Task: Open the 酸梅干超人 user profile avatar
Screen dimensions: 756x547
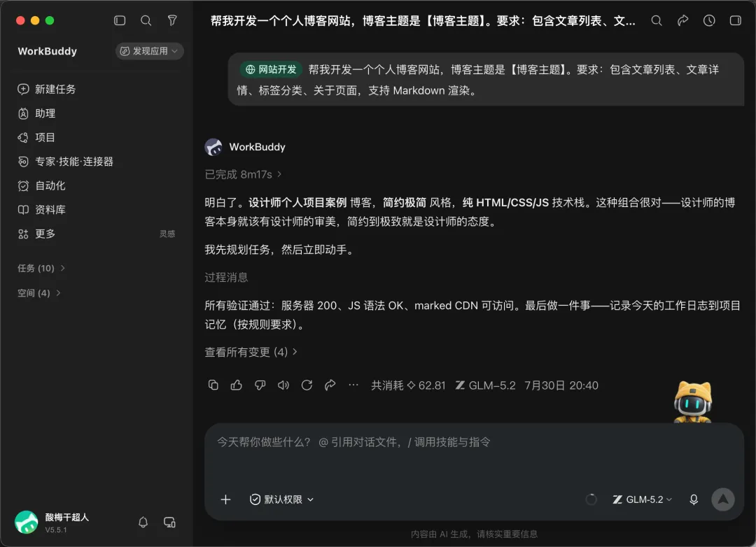Action: [x=27, y=523]
